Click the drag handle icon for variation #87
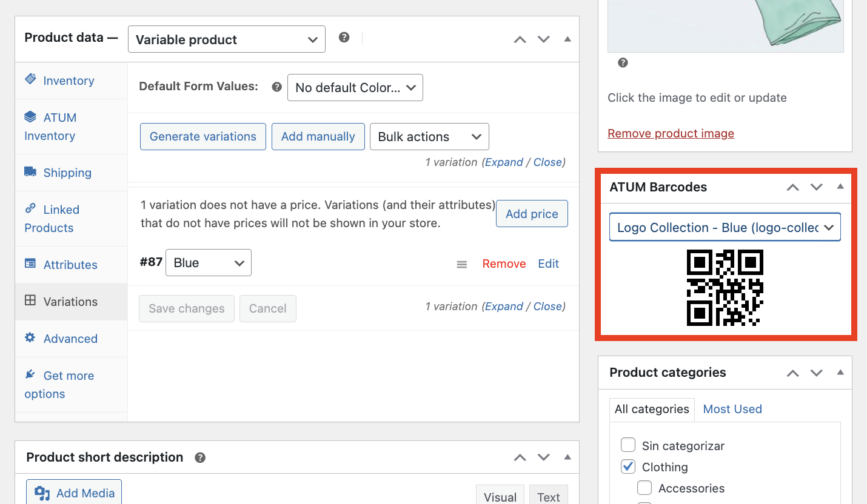867x504 pixels. click(462, 264)
